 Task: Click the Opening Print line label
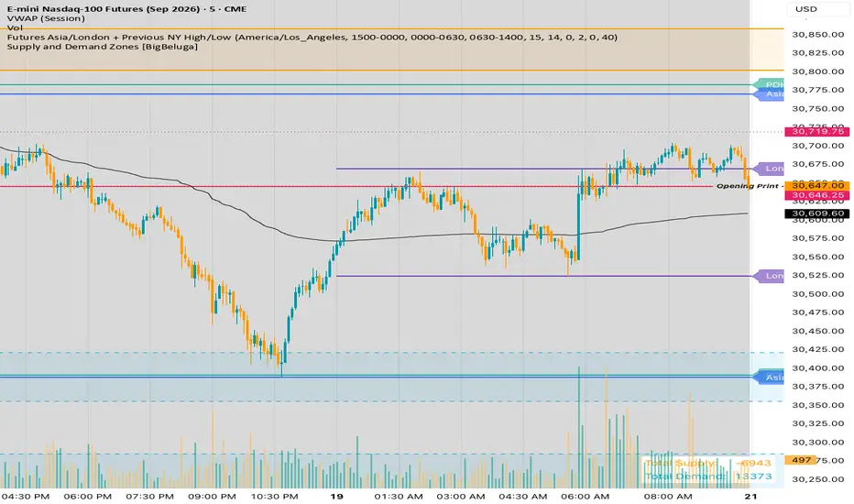click(750, 186)
